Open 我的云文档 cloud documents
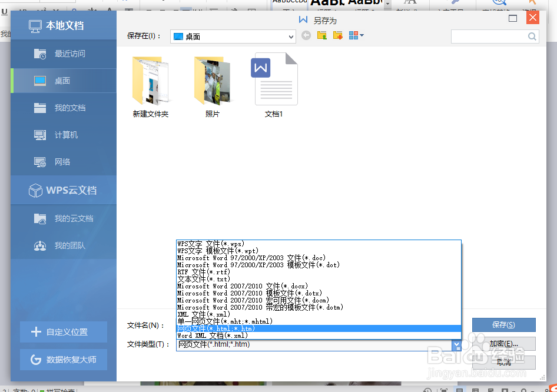The width and height of the screenshot is (557, 392). [64, 218]
